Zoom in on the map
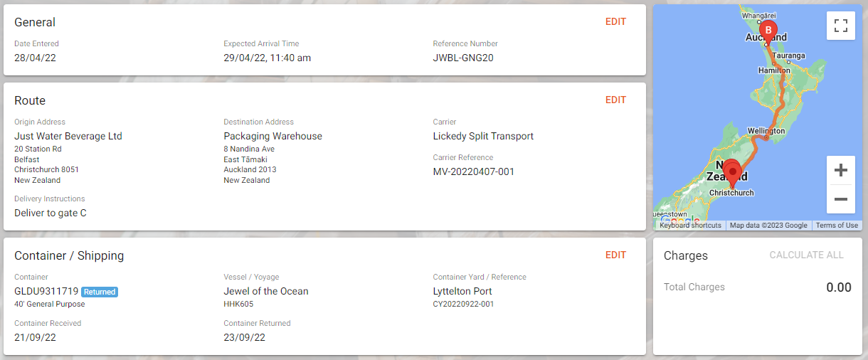Image resolution: width=868 pixels, height=360 pixels. 840,171
